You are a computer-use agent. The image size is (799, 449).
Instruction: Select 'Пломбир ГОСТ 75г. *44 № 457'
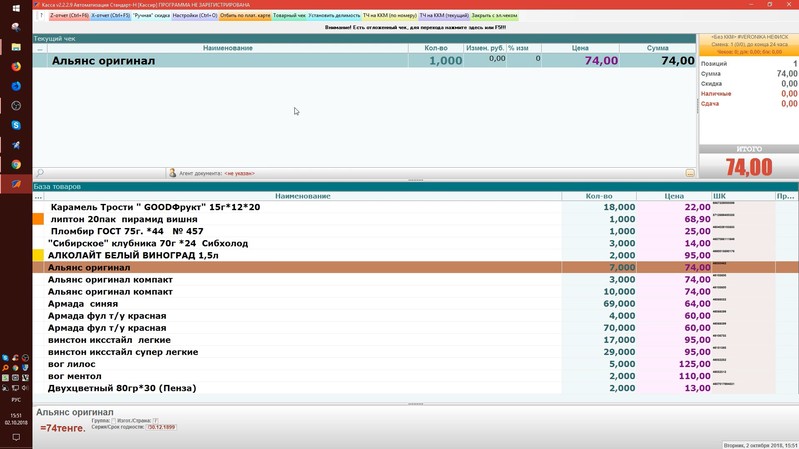(415, 231)
